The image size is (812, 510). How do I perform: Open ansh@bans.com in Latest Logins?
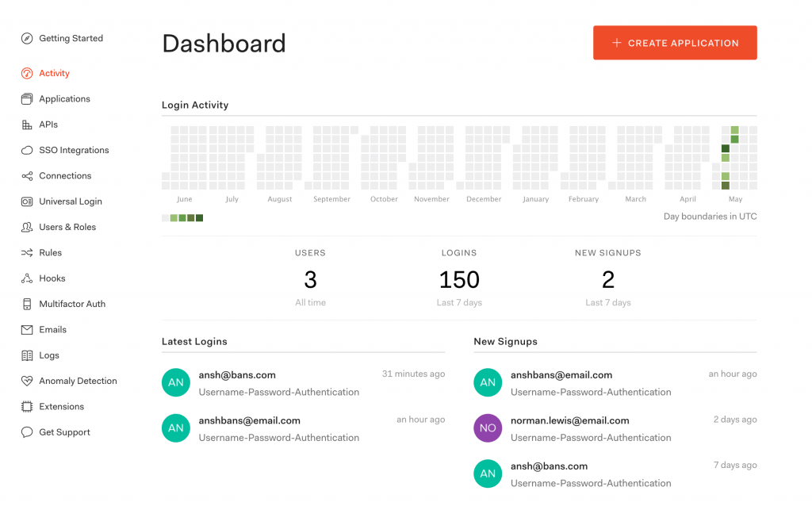point(237,375)
